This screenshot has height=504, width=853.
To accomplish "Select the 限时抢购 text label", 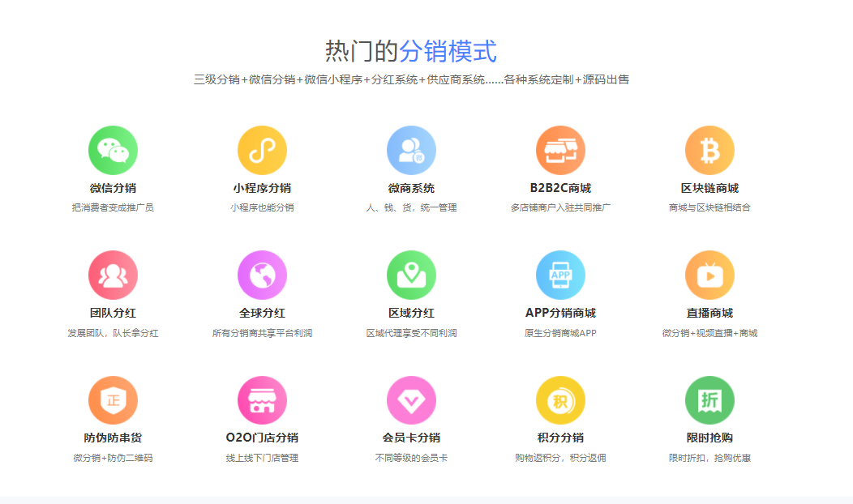I will point(709,436).
